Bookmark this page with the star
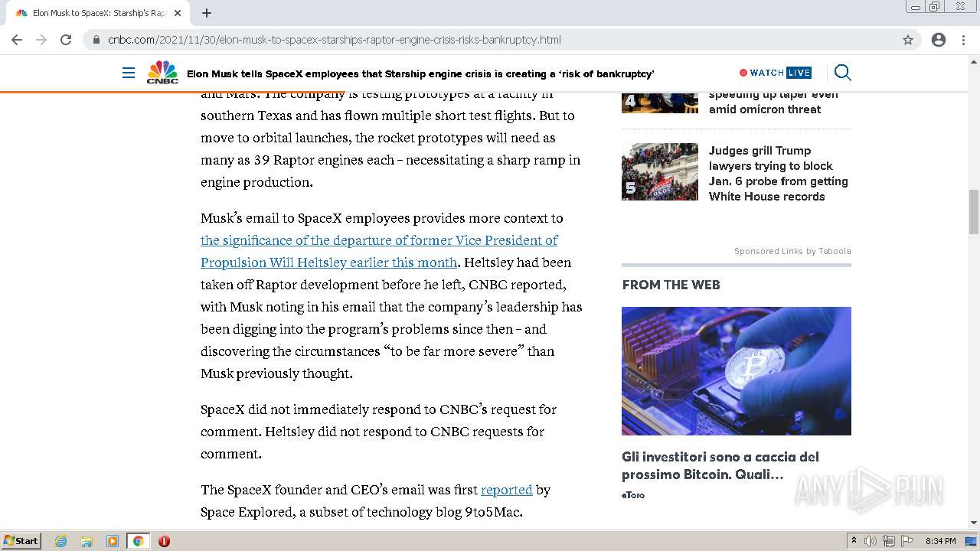 point(908,40)
